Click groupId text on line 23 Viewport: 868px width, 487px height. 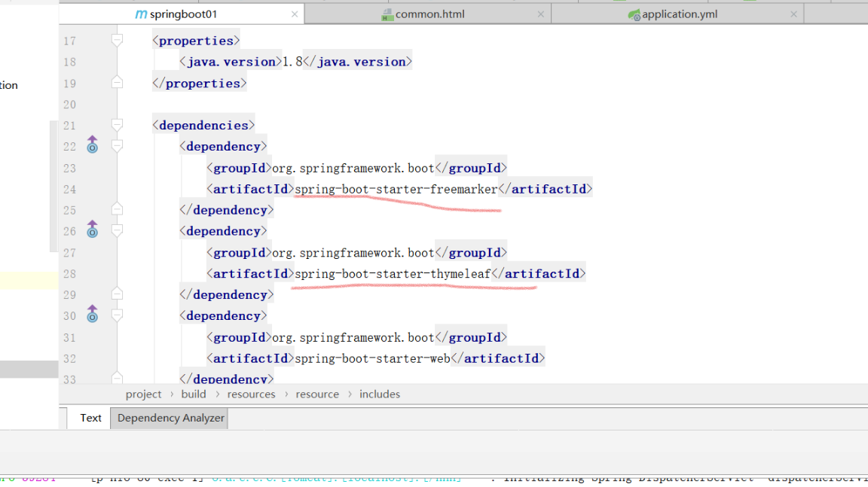[x=353, y=168]
